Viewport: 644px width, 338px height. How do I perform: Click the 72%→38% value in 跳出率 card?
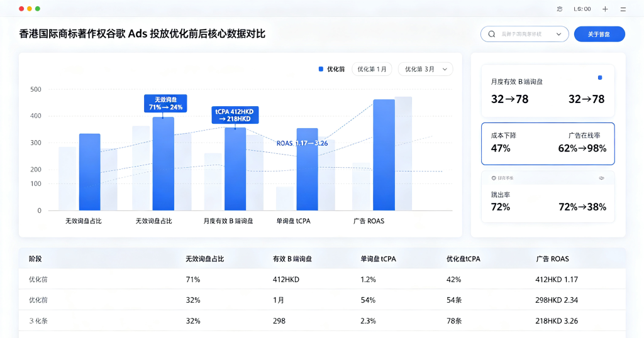pos(582,207)
